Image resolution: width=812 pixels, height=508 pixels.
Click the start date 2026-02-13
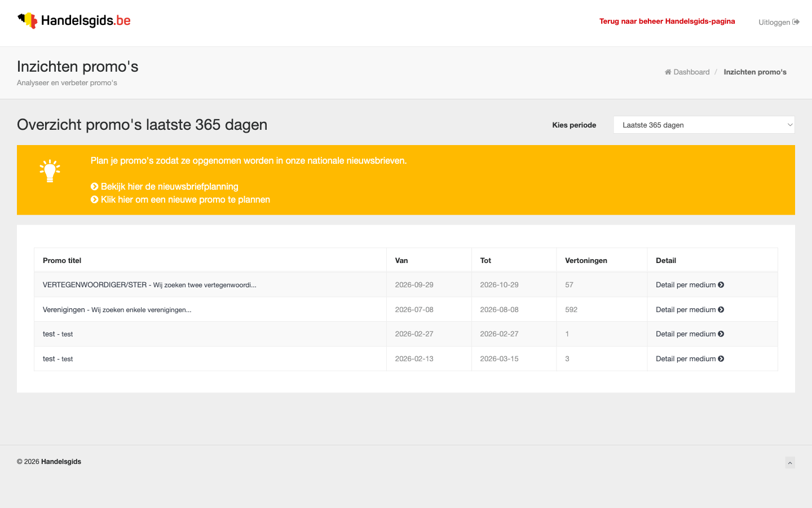pos(414,359)
